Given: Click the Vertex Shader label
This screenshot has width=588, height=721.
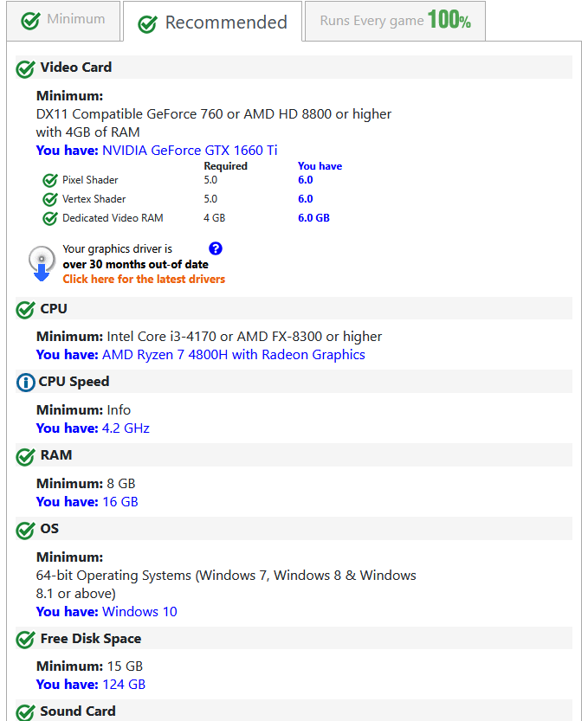Looking at the screenshot, I should click(x=94, y=199).
